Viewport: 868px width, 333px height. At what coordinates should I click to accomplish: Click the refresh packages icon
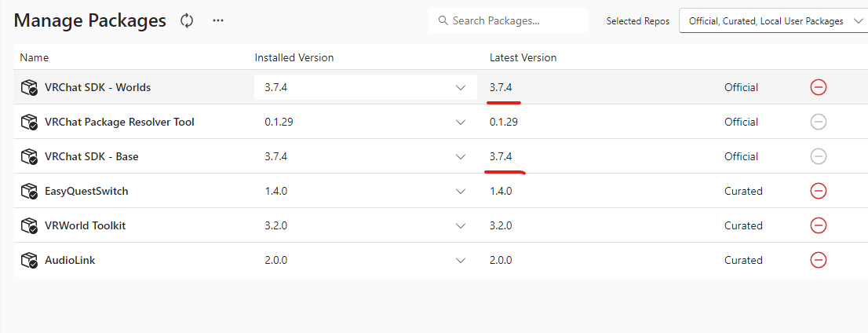[187, 21]
